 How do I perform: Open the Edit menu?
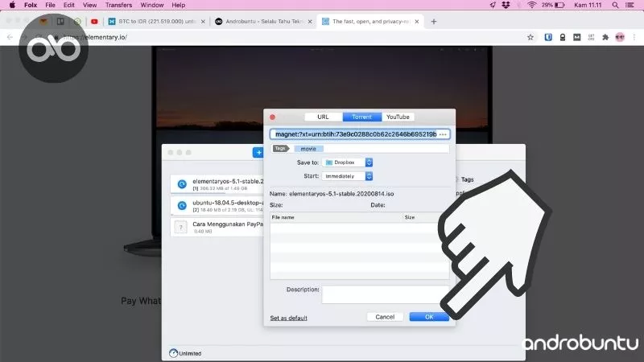(x=69, y=5)
